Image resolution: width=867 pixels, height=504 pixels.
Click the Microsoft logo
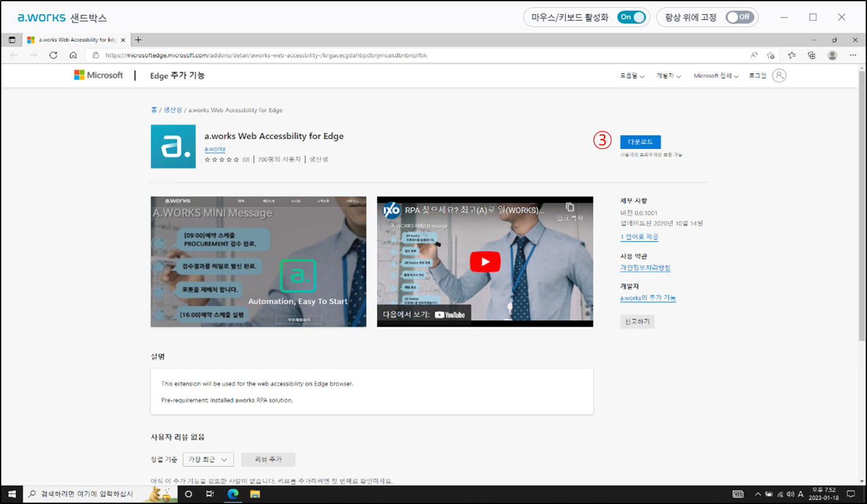[99, 75]
